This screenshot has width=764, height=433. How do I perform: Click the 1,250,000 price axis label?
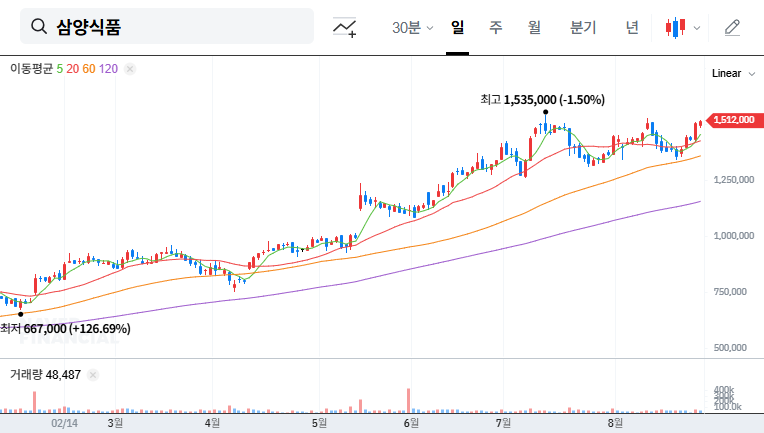[734, 180]
